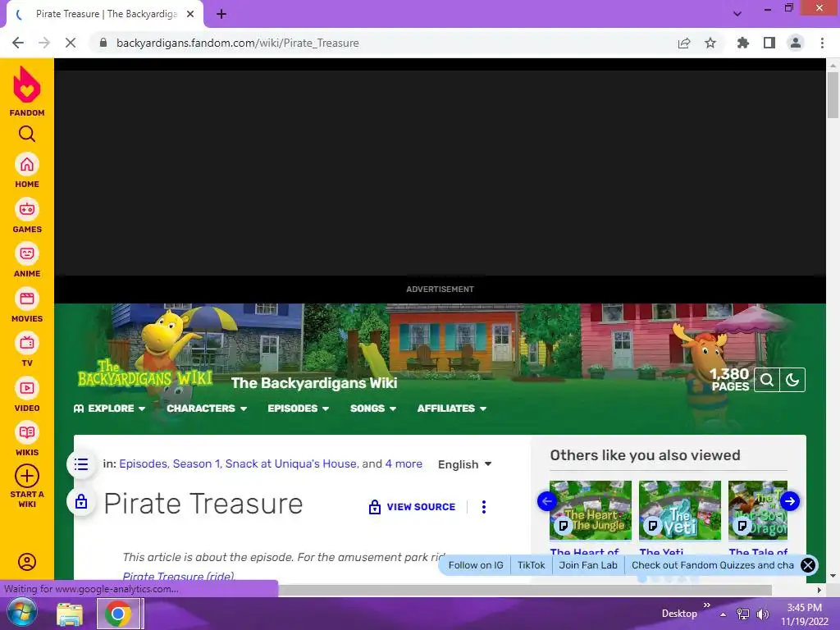Open the English language dropdown
840x630 pixels.
click(464, 464)
